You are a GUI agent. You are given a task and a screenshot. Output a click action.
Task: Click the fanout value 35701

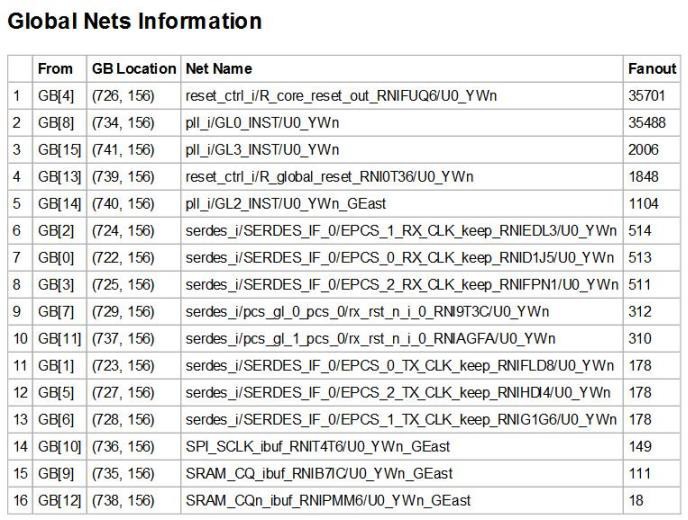click(644, 96)
